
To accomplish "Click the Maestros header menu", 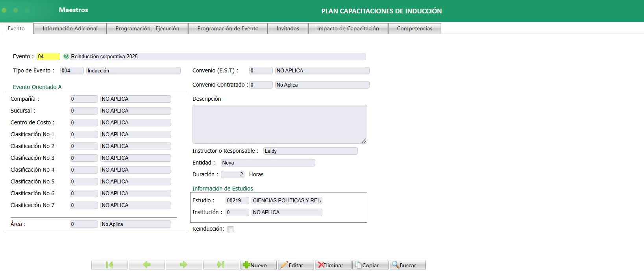I will click(74, 10).
